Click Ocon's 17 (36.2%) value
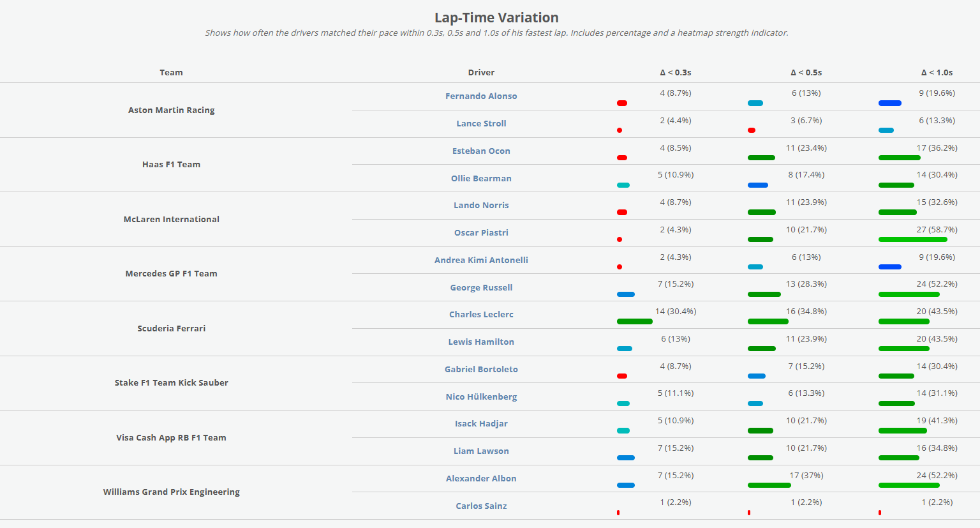 click(937, 147)
